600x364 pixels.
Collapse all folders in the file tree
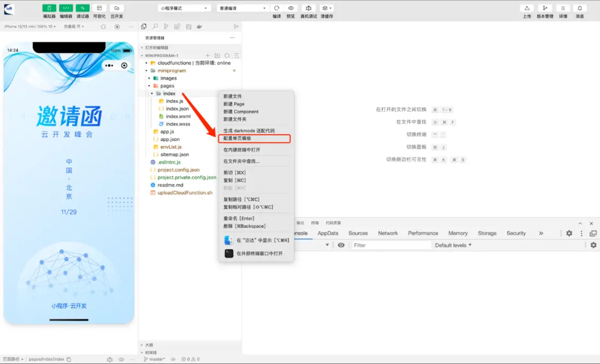(x=237, y=55)
